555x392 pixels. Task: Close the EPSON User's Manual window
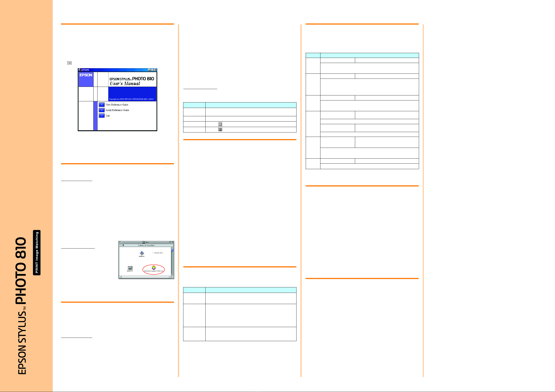pos(155,70)
